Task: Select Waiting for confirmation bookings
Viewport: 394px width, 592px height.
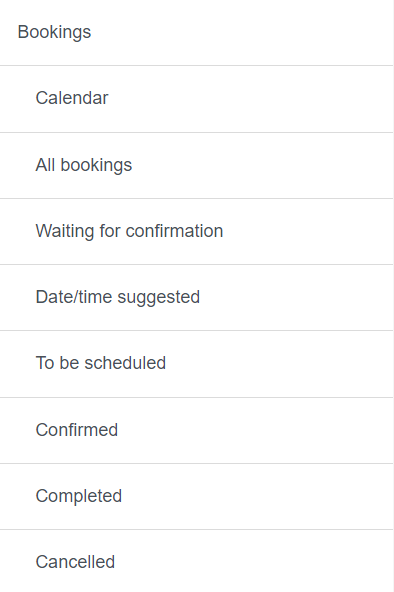Action: (196, 231)
